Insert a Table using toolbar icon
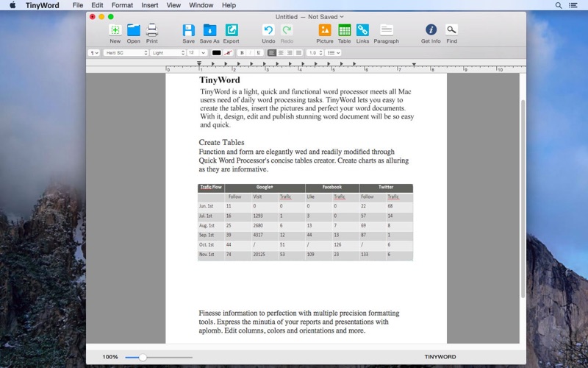This screenshot has width=588, height=368. (x=344, y=30)
